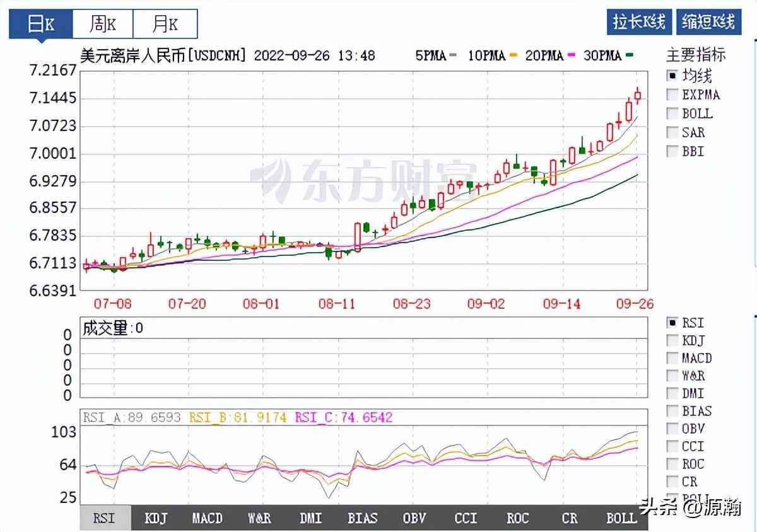This screenshot has width=757, height=532.
Task: Click the last candlestick on 09-26
Action: coord(638,96)
